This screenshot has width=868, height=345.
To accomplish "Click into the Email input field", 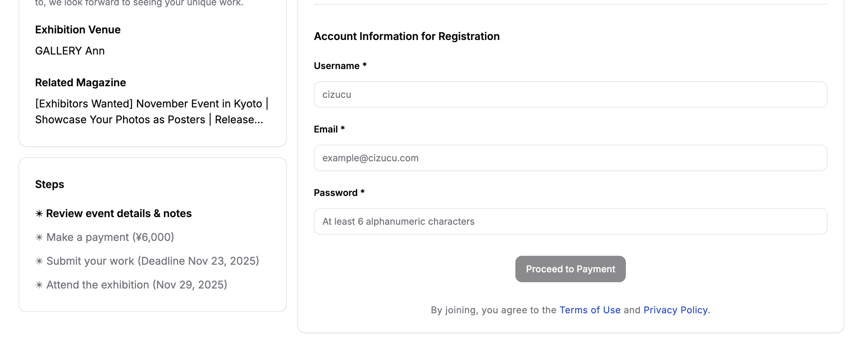I will pos(570,158).
